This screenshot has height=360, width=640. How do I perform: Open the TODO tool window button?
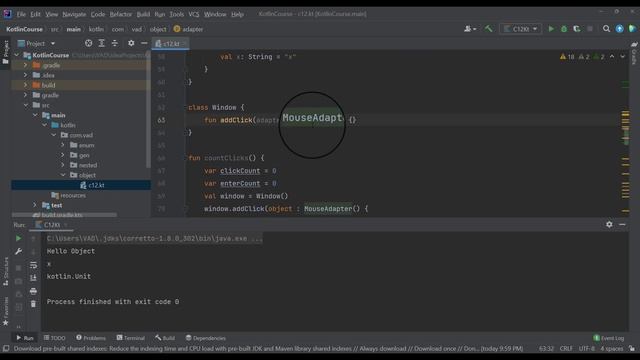[55, 338]
